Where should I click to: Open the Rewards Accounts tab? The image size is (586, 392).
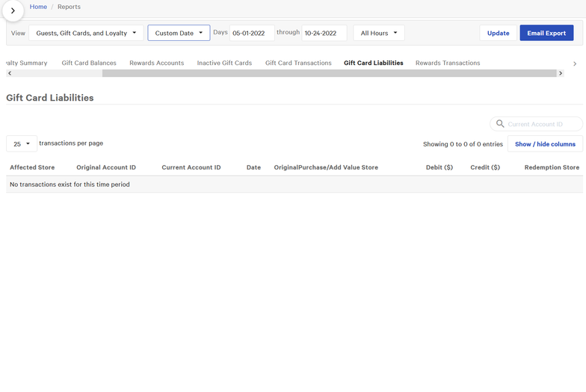coord(156,63)
